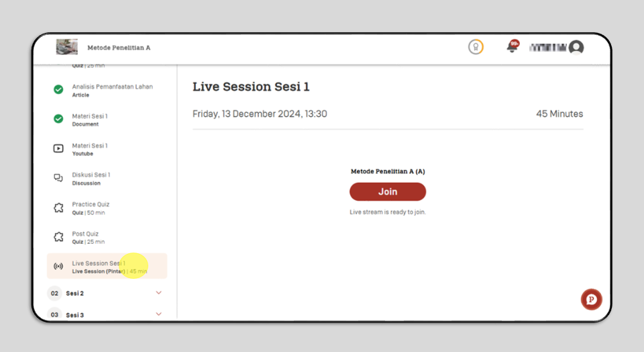Select Live Session Sesi 1 item
This screenshot has width=644, height=352.
pyautogui.click(x=107, y=267)
